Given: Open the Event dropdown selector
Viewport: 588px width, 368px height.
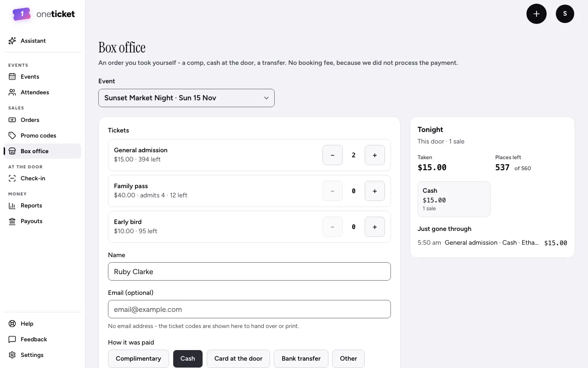Looking at the screenshot, I should tap(187, 98).
